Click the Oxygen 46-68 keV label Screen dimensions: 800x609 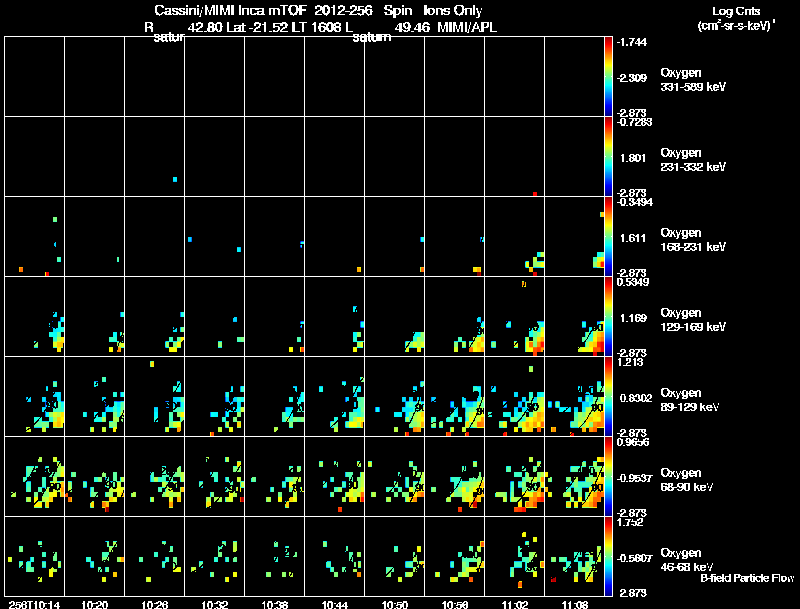tap(687, 560)
